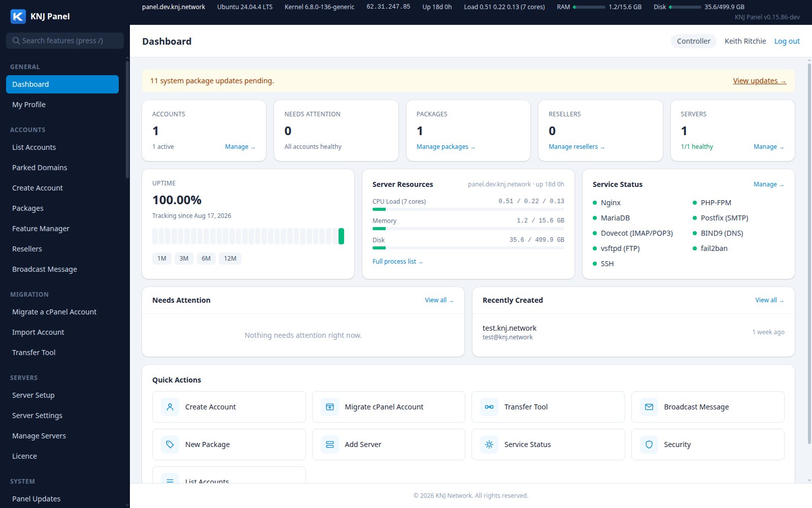Click Keith Ritchie user name

745,41
